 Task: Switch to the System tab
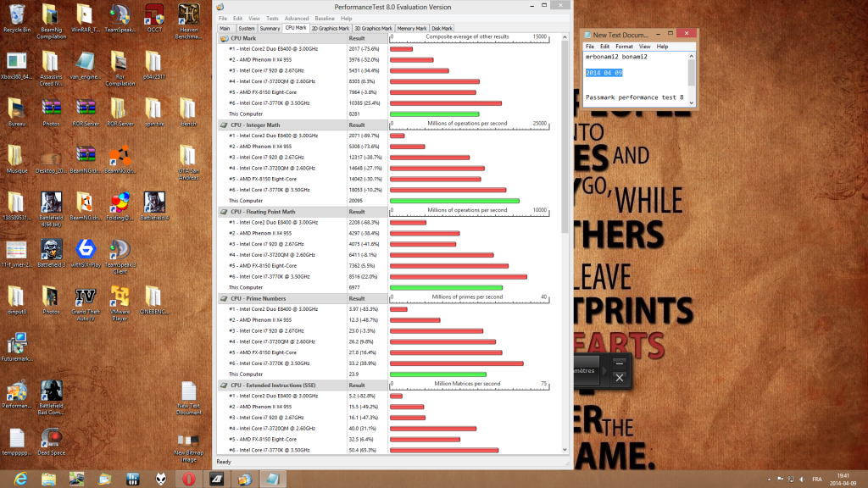(247, 28)
